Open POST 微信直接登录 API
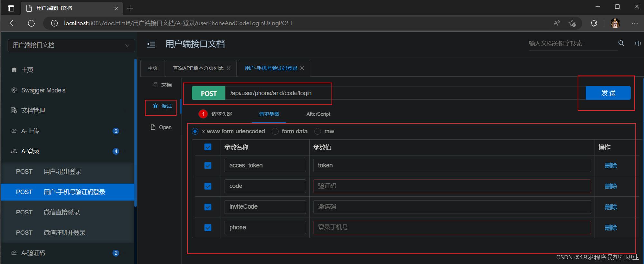The image size is (644, 264). [x=68, y=212]
